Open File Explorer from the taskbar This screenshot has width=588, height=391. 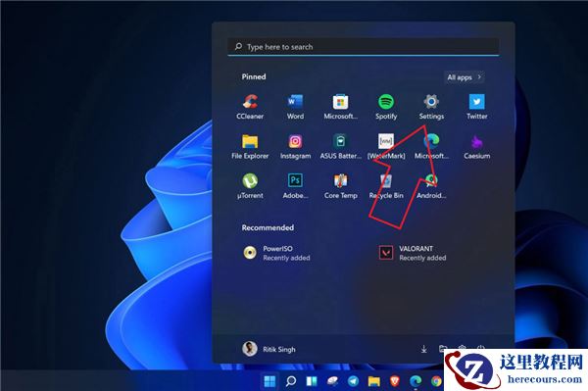point(374,381)
